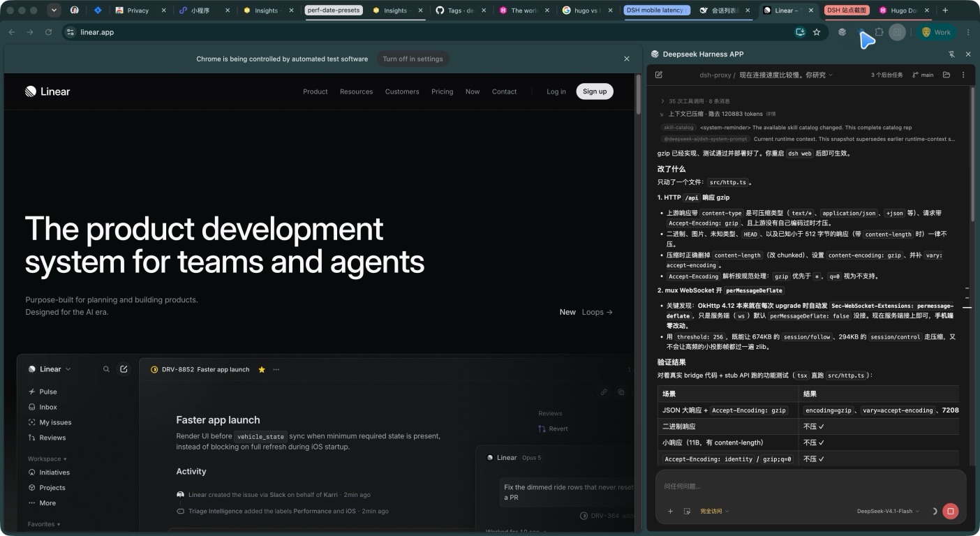Collapse the Favorites section in preview sidebar

44,524
